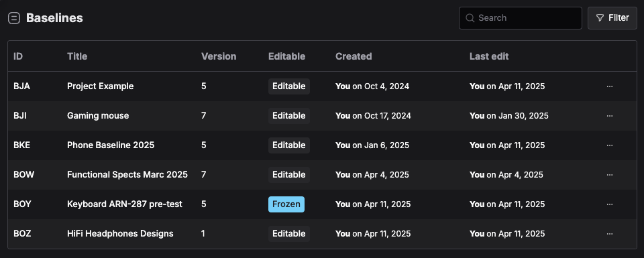
Task: Open more options for Phone Baseline 2025
Action: [610, 145]
